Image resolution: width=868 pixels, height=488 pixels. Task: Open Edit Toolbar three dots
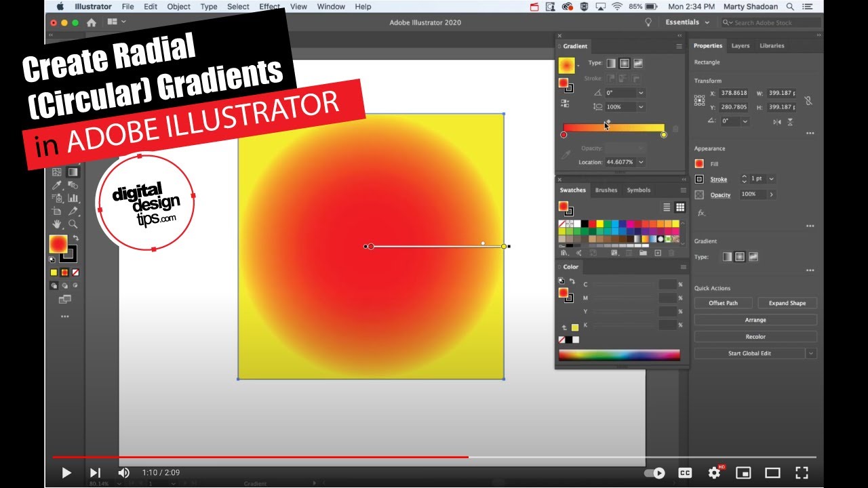pos(65,317)
